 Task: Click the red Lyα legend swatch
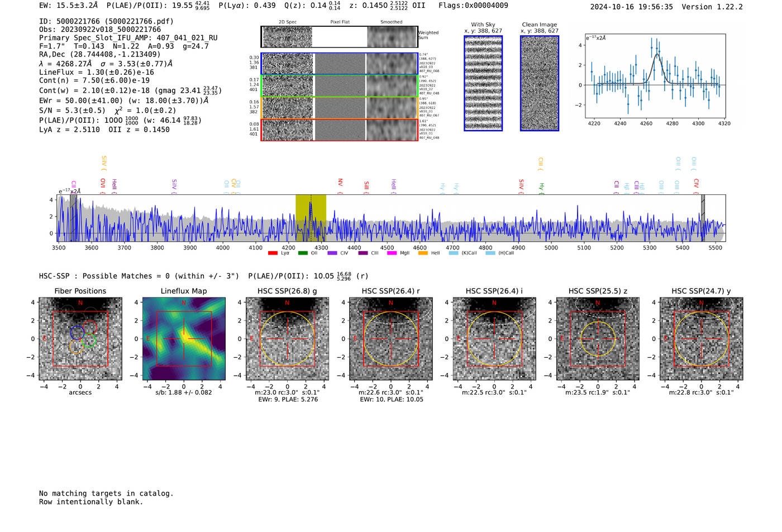click(x=273, y=253)
